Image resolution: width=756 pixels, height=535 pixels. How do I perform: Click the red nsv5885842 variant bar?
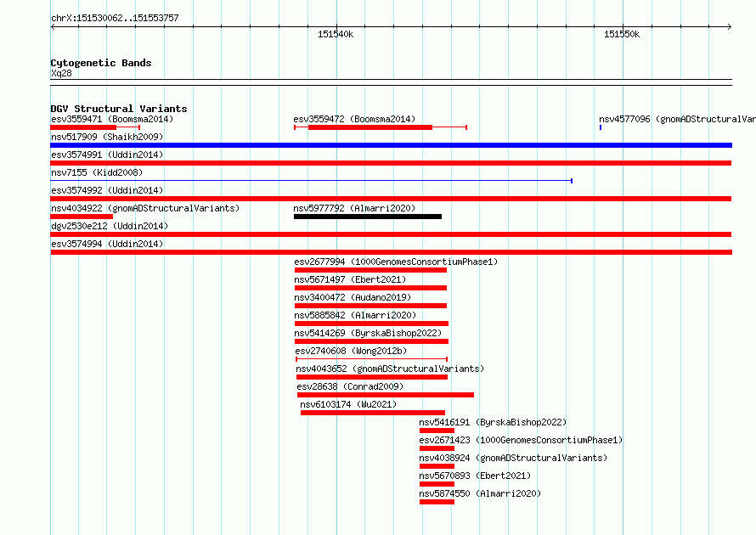pos(371,324)
